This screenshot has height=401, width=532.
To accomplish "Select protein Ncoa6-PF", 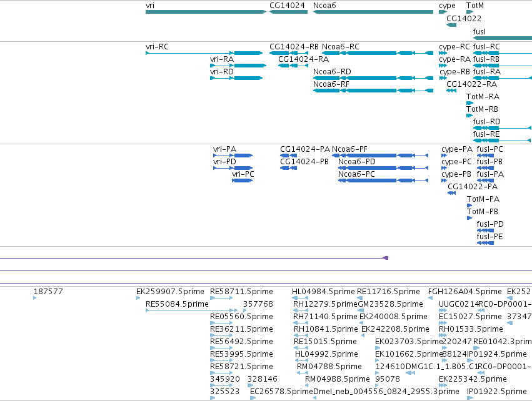I will [380, 156].
